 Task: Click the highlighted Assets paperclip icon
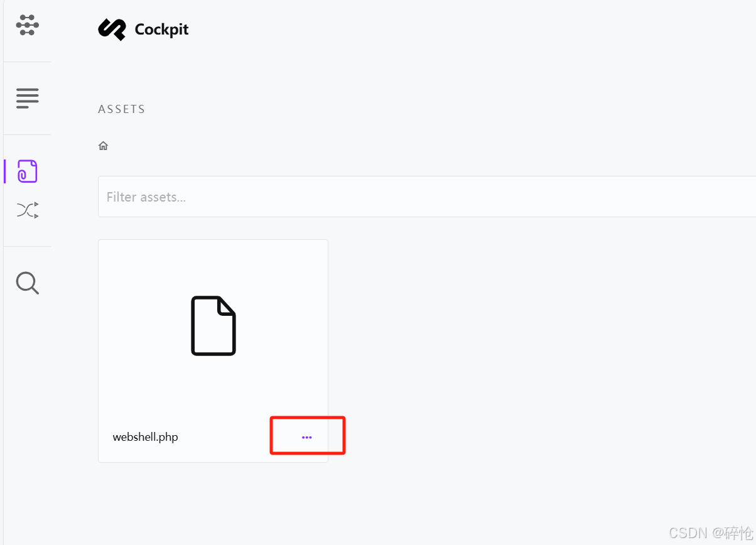[27, 171]
